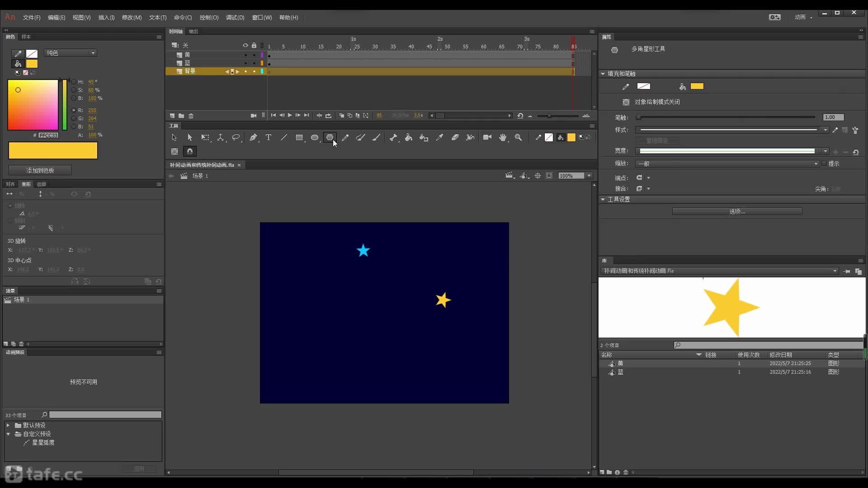Play the timeline animation

[290, 116]
